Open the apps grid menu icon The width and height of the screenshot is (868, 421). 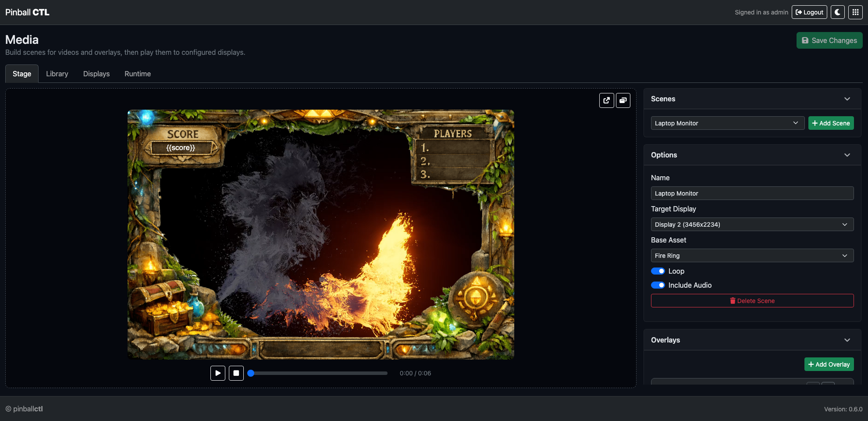point(855,12)
